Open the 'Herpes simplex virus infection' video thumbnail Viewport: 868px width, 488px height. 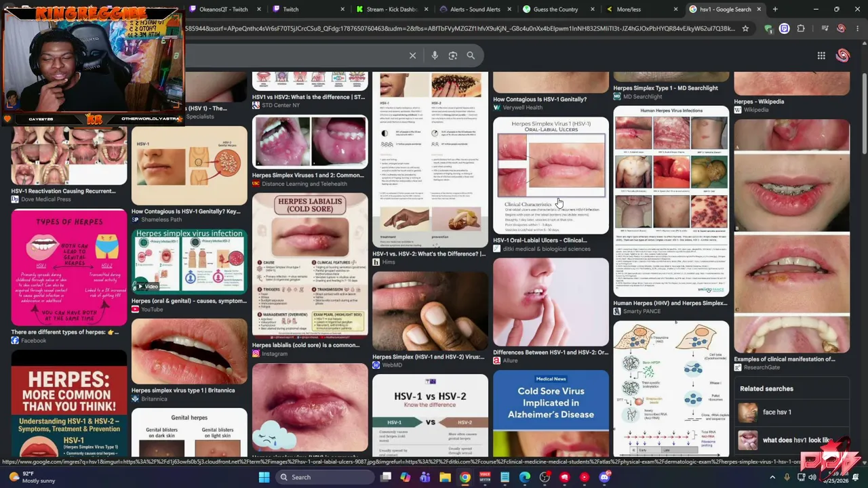(189, 261)
